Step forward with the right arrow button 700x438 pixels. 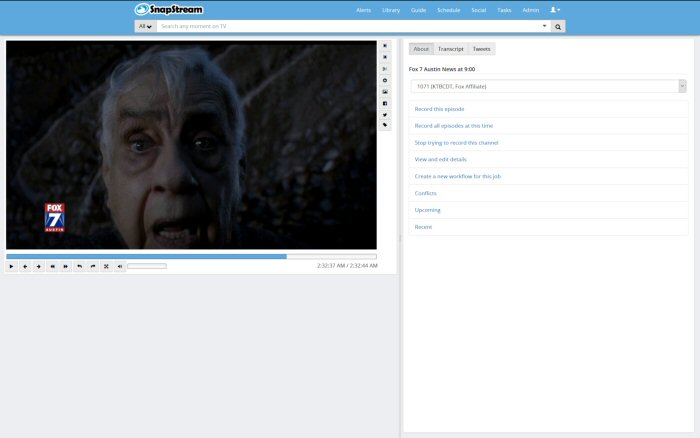[39, 267]
